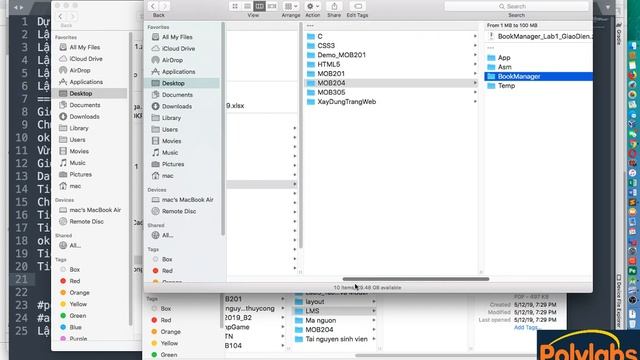The width and height of the screenshot is (640, 360).
Task: Select the C folder
Action: click(x=320, y=36)
